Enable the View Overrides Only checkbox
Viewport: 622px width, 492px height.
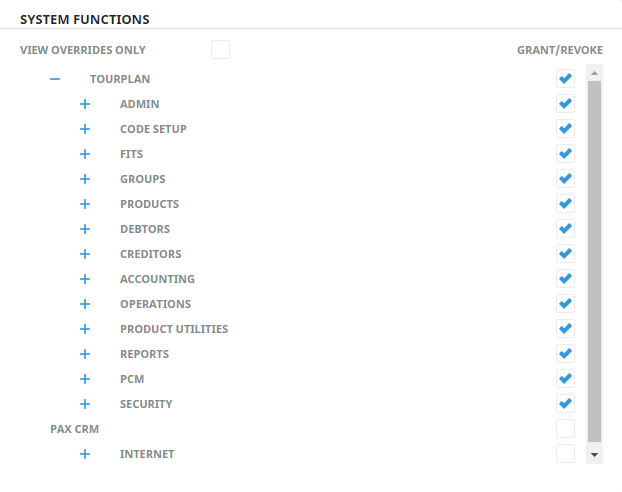pos(220,49)
